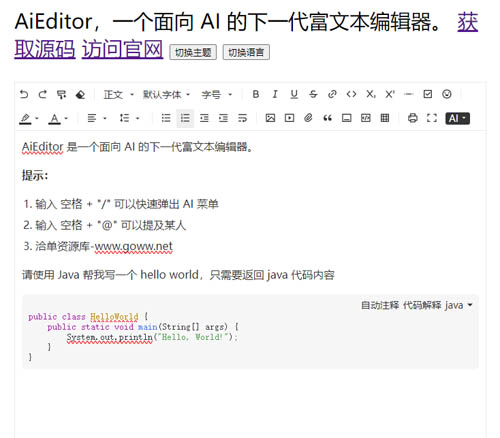Toggle strikethrough formatting
This screenshot has width=500, height=438.
coord(313,94)
